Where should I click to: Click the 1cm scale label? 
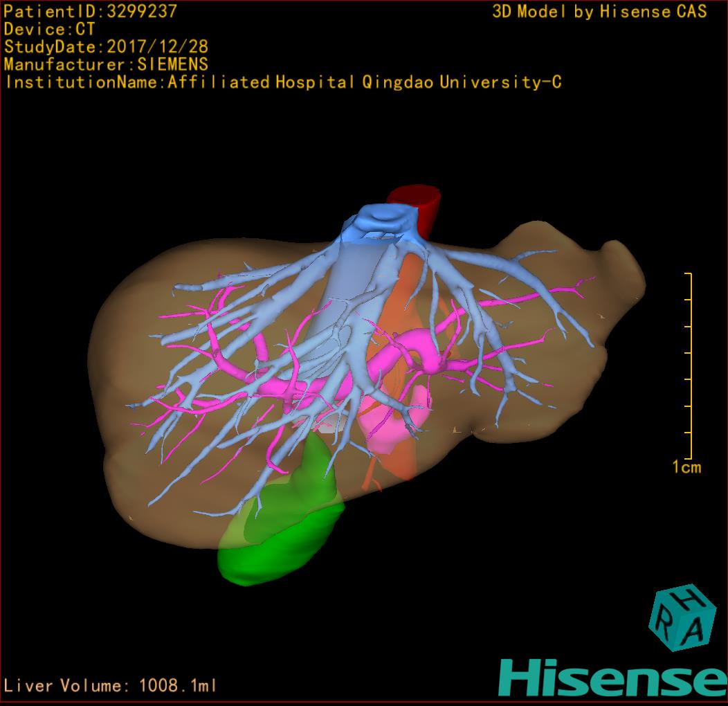(686, 467)
